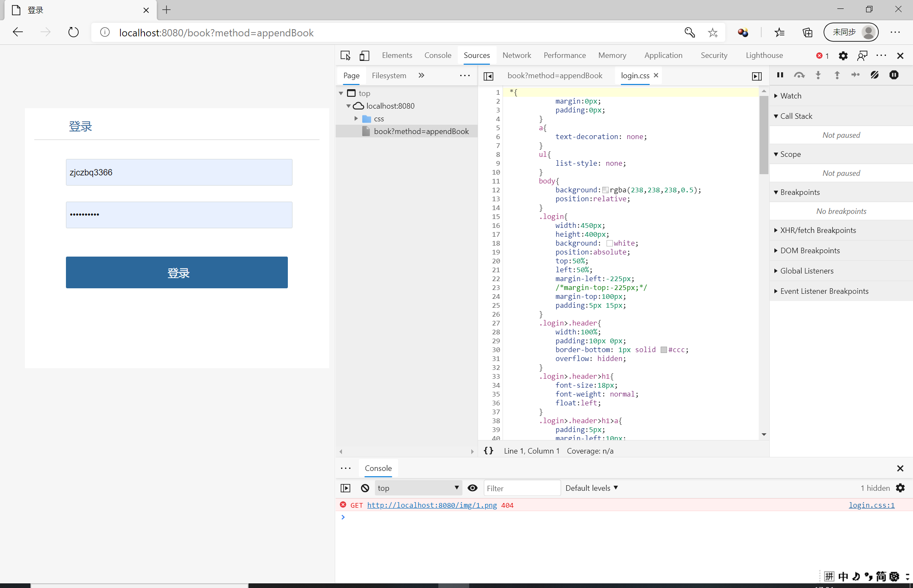913x588 pixels.
Task: Toggle device emulation toolbar icon
Action: (364, 55)
